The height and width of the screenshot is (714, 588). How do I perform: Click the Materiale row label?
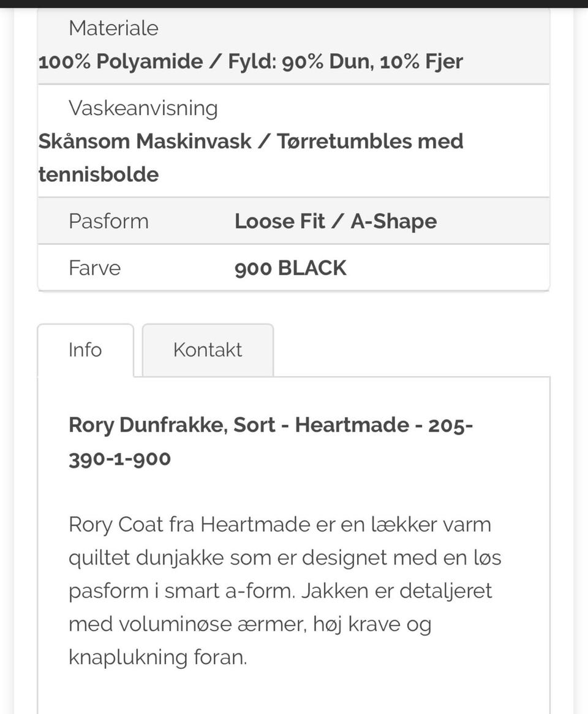[x=113, y=28]
